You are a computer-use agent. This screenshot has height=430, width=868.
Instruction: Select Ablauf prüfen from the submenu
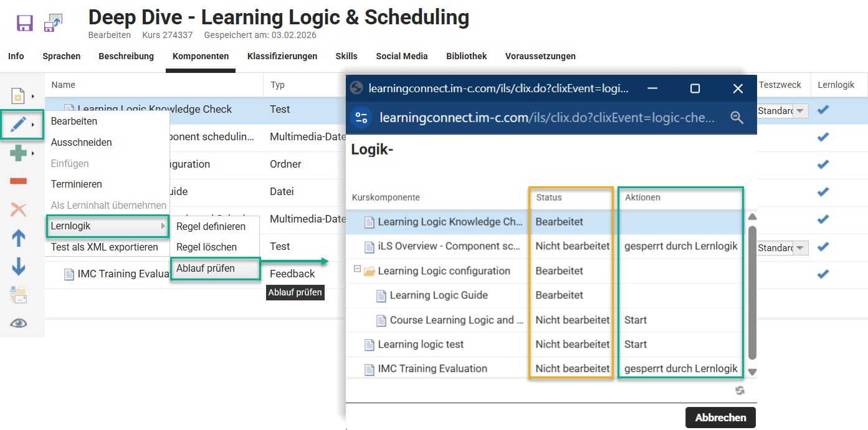click(206, 269)
